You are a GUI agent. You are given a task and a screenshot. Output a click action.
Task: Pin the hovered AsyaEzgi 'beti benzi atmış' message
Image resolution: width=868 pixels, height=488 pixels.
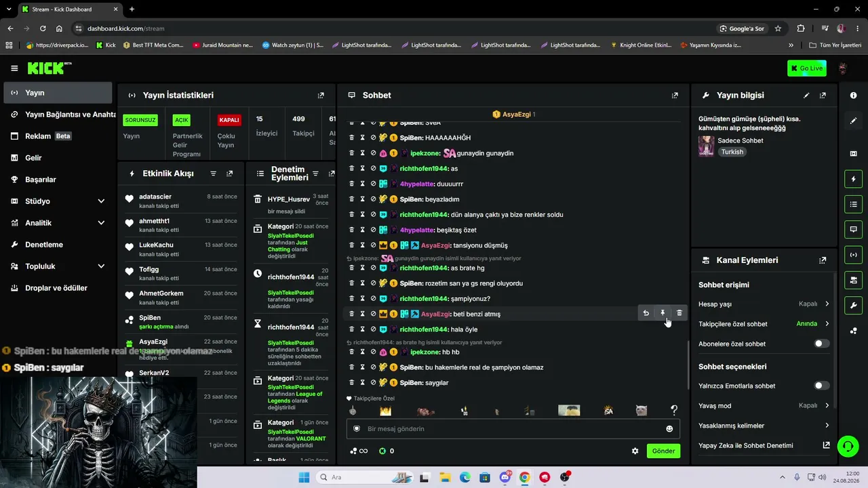663,313
